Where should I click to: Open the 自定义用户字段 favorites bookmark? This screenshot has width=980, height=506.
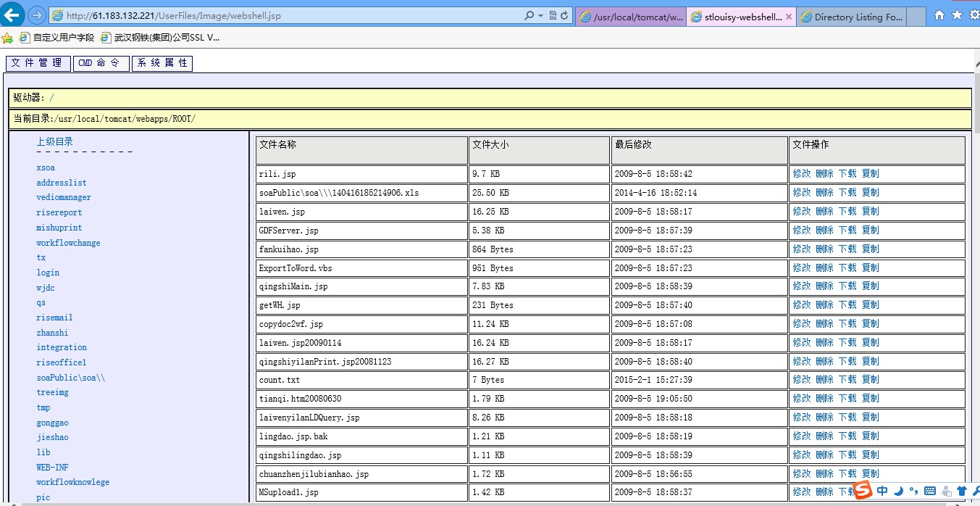coord(56,38)
